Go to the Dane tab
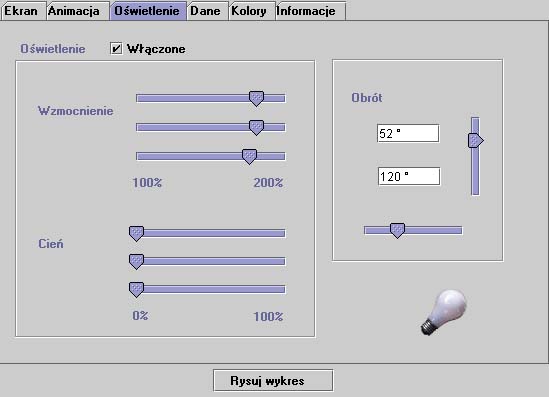549x397 pixels. click(x=208, y=11)
